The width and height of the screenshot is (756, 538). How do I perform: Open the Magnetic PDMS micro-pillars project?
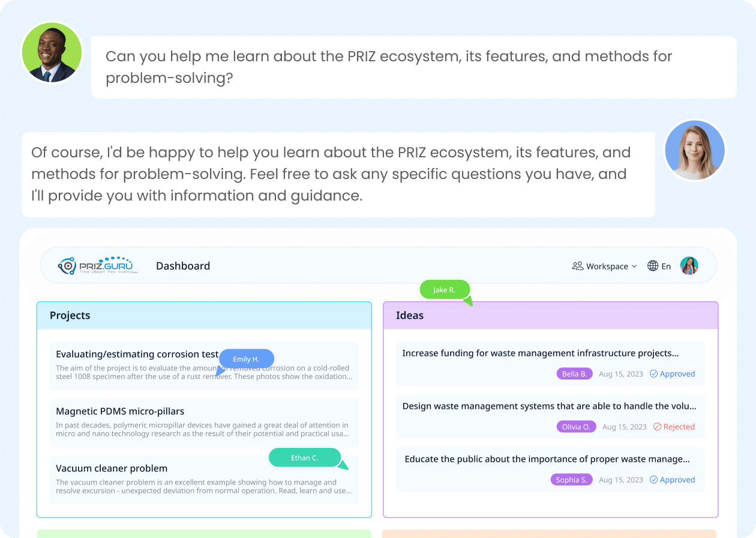click(x=204, y=423)
